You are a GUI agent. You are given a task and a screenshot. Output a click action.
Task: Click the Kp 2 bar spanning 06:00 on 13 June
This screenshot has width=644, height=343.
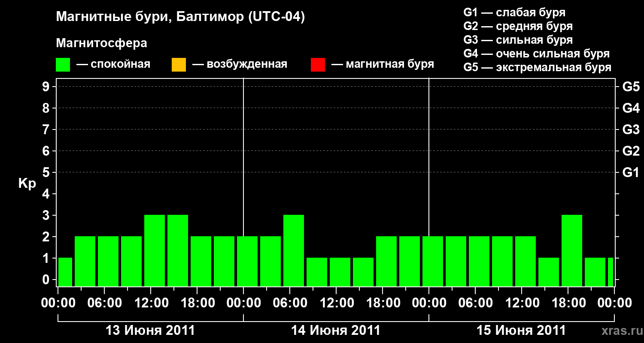pos(108,261)
